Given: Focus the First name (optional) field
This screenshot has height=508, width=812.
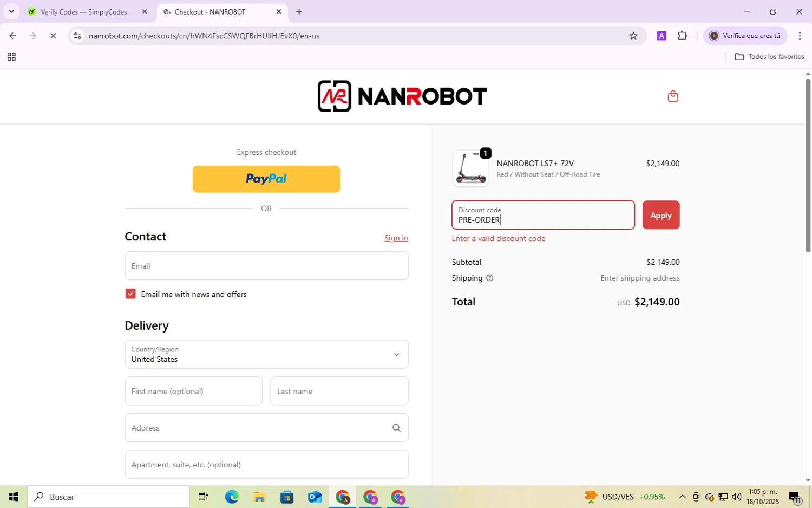Looking at the screenshot, I should click(x=193, y=391).
